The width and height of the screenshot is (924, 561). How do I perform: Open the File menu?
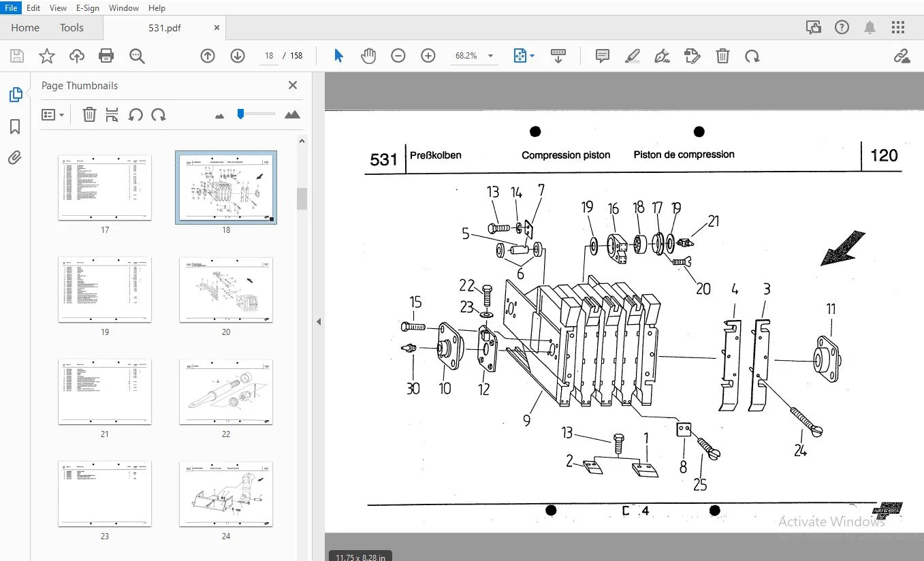[x=10, y=8]
